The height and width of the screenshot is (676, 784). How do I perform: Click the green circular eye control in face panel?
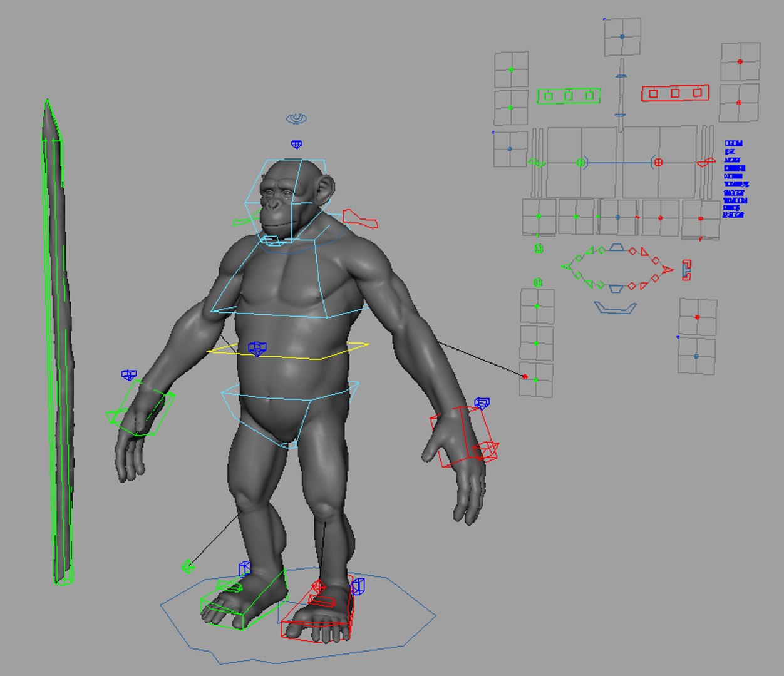(580, 163)
